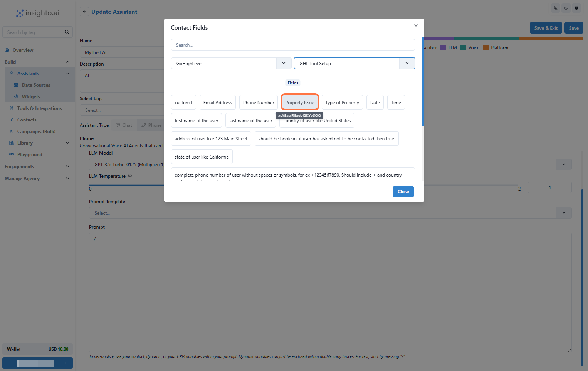Close the Contact Fields dialog with X

[x=416, y=26]
